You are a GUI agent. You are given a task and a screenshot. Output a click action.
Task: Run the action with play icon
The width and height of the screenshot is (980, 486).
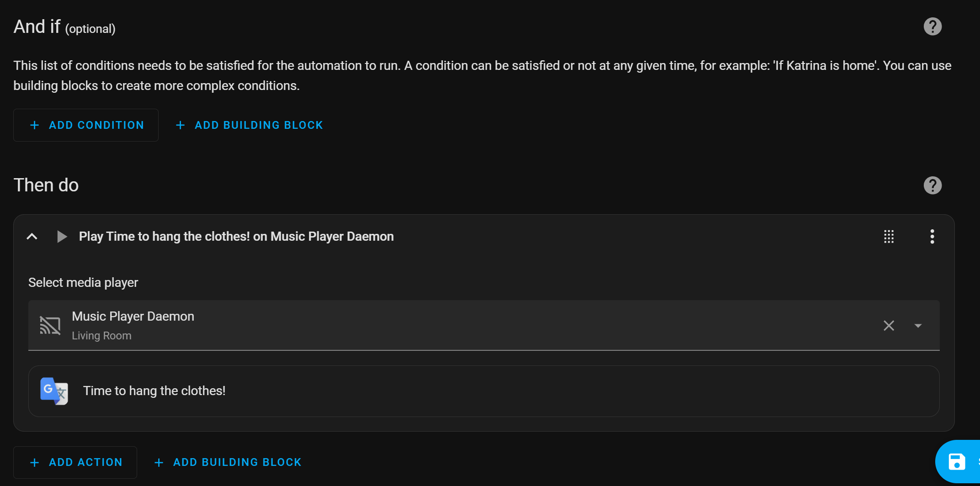(x=62, y=236)
